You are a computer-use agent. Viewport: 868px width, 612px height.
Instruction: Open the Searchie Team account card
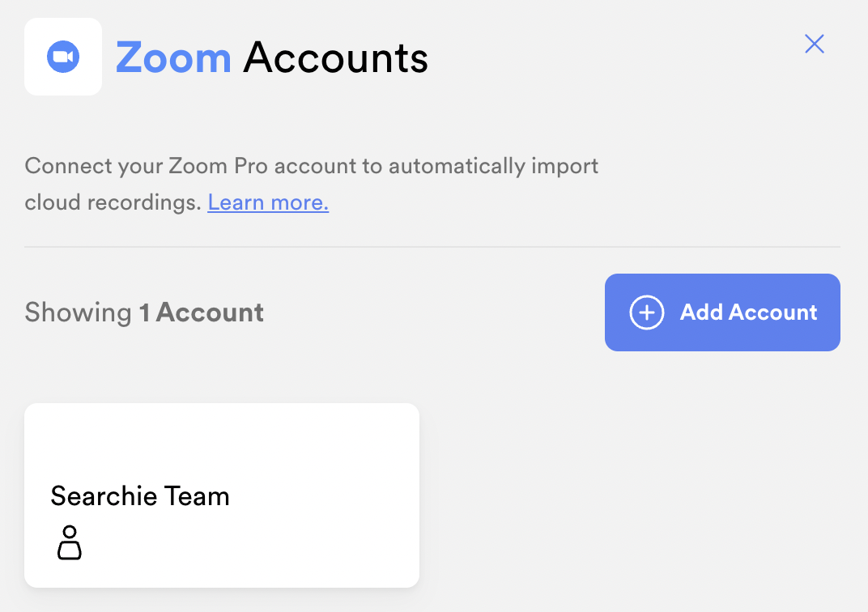coord(221,495)
